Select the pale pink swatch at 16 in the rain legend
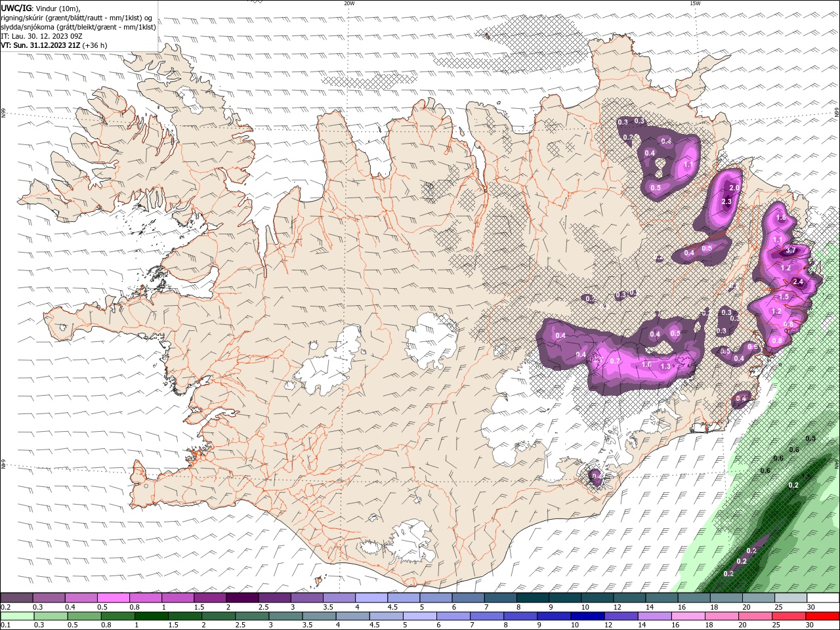 click(x=687, y=616)
